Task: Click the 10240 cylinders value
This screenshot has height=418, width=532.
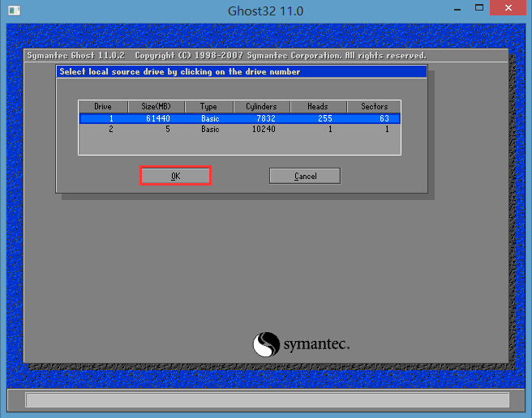Action: 264,129
